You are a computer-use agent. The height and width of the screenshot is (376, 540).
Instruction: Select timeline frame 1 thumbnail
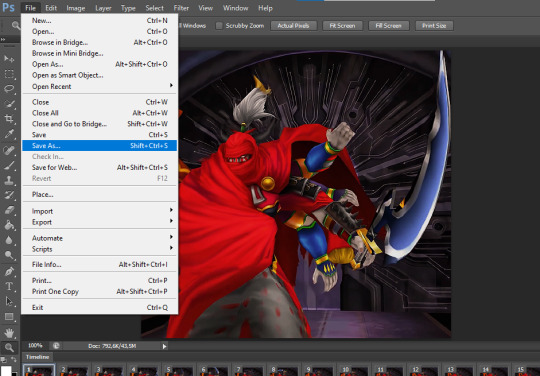(39, 370)
